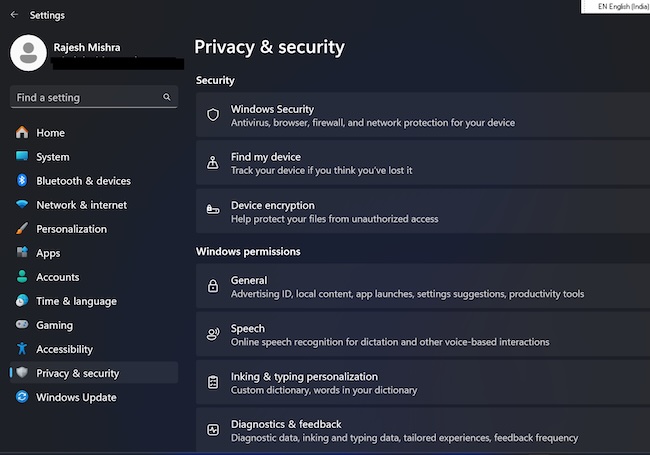
Task: Click the search magnifier icon
Action: [x=167, y=97]
